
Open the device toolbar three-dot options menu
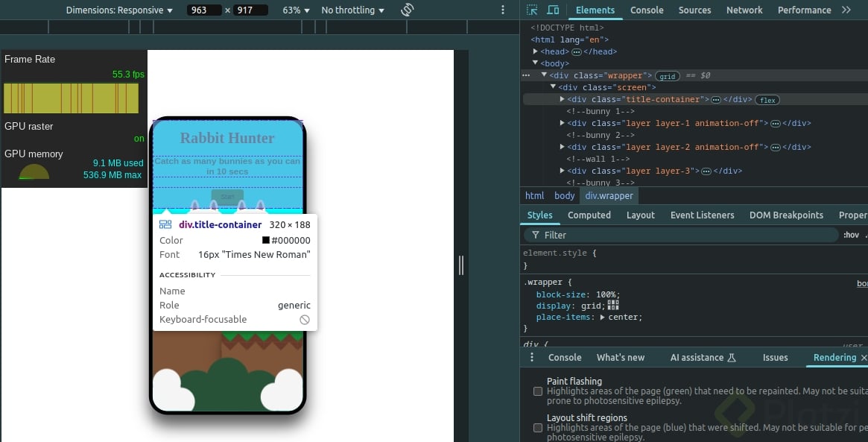(502, 10)
